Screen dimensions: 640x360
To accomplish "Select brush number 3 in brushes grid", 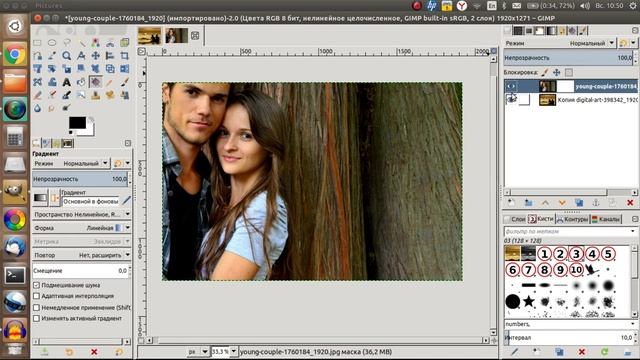I will [576, 254].
